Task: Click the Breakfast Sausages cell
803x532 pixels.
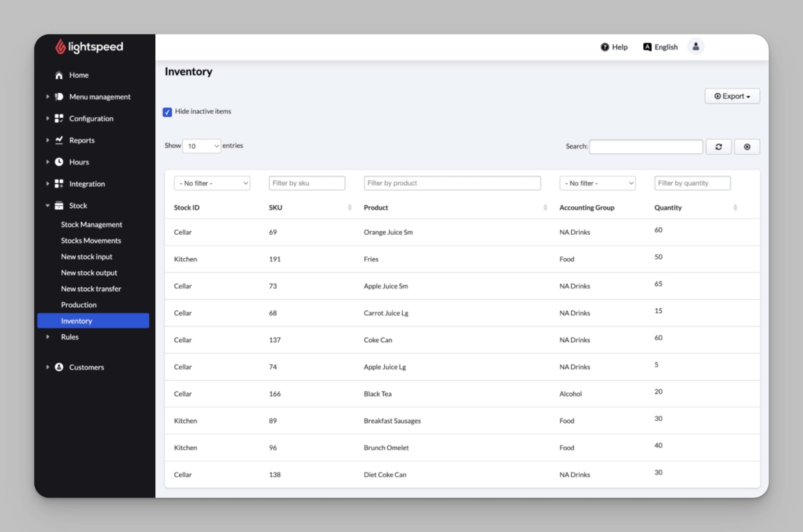Action: tap(392, 421)
